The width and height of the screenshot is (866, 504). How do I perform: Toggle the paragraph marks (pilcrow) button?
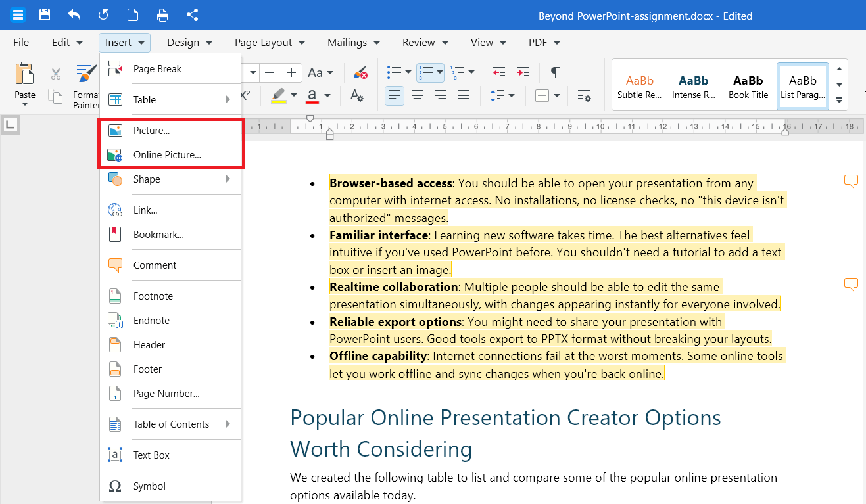click(x=555, y=72)
